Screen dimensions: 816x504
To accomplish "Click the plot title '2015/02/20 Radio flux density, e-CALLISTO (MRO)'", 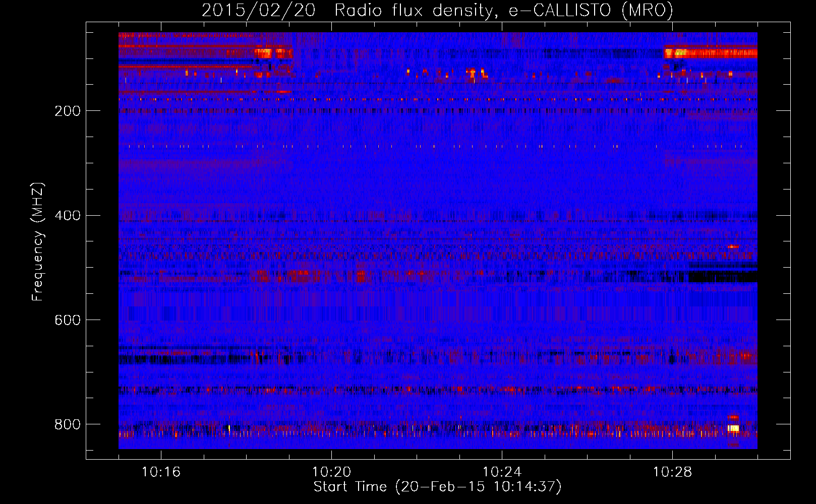I will click(x=437, y=10).
